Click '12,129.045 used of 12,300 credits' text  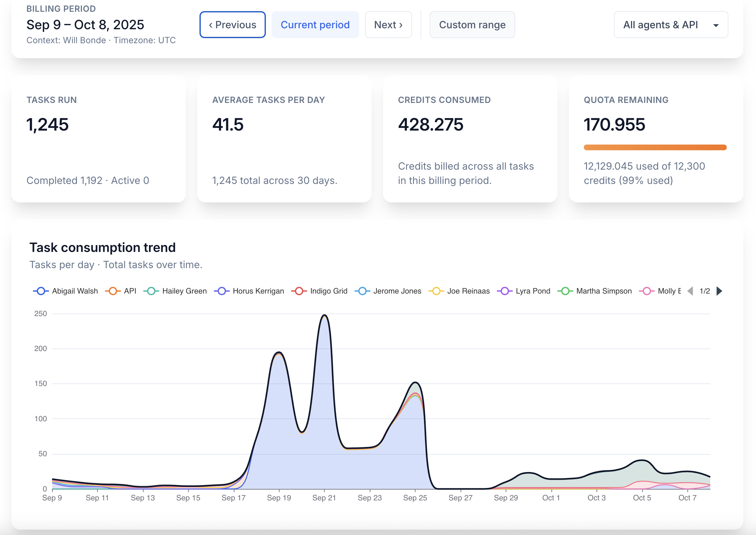pyautogui.click(x=644, y=173)
